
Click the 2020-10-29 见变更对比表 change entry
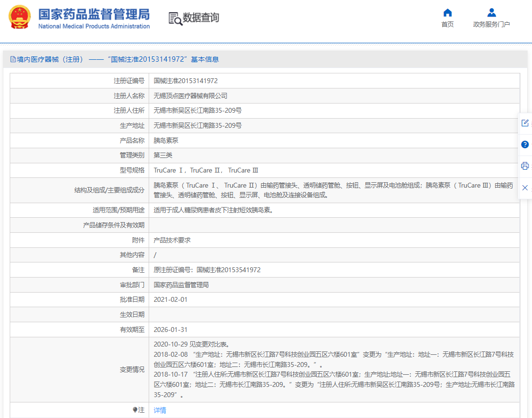191,344
